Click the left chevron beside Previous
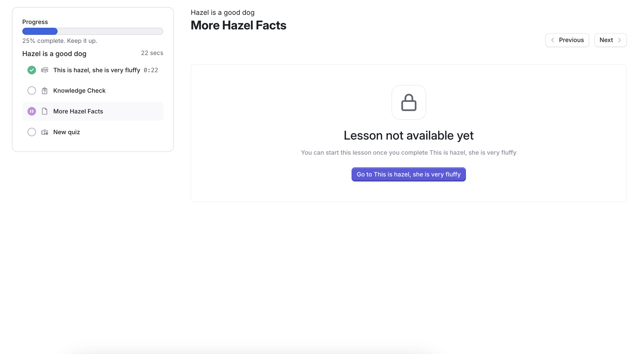The height and width of the screenshot is (354, 644). point(553,40)
